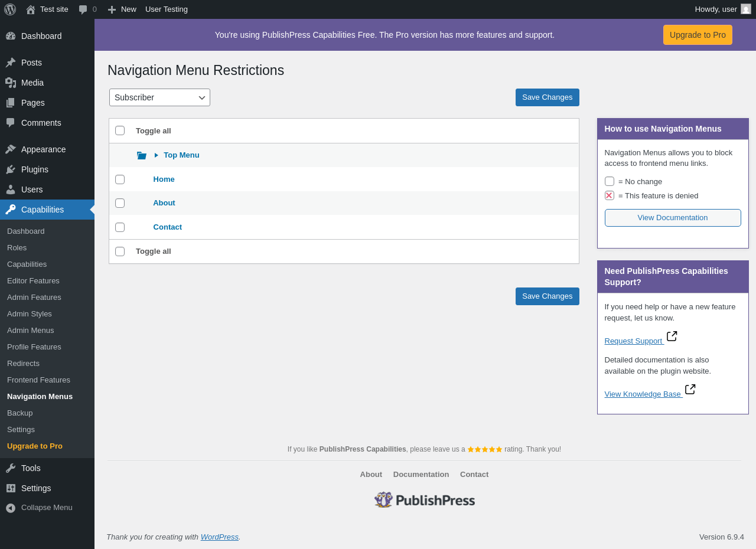The image size is (756, 549).
Task: Click the Appearance brush icon
Action: 11,149
